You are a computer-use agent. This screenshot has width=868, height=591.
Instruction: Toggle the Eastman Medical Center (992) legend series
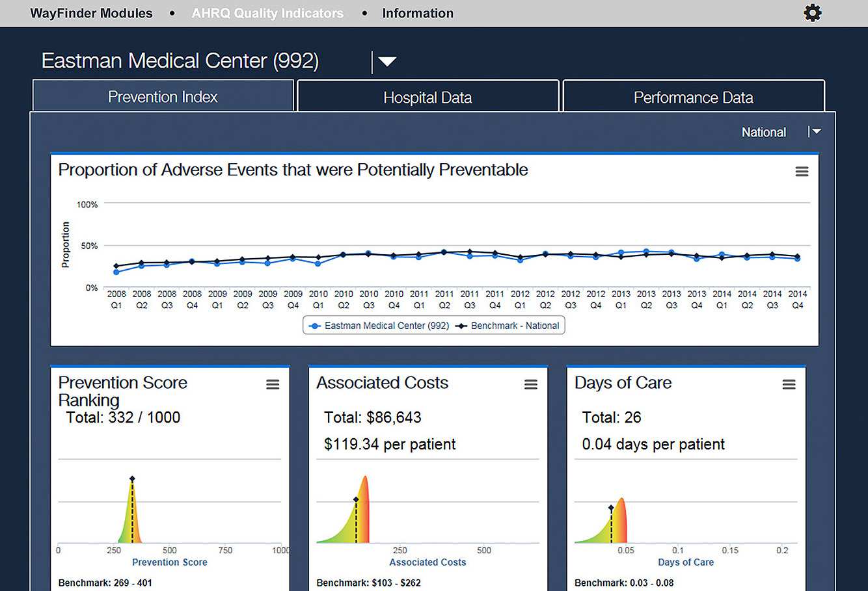(x=379, y=326)
